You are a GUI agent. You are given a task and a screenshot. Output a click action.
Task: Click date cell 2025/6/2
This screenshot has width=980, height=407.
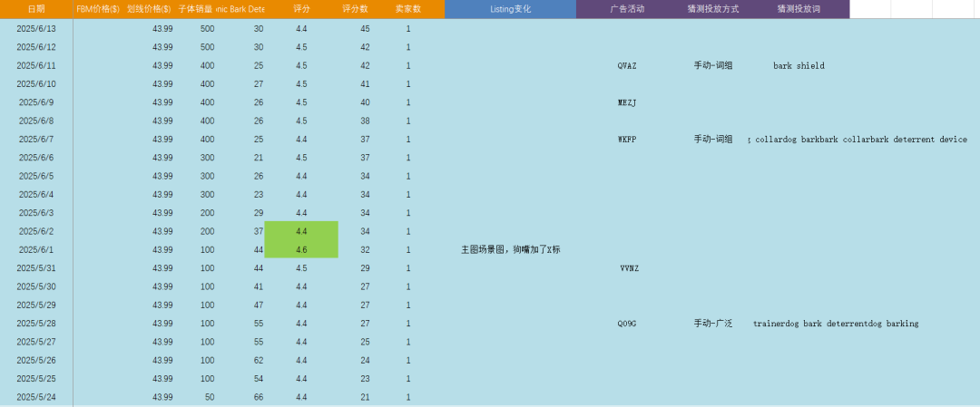[x=36, y=231]
